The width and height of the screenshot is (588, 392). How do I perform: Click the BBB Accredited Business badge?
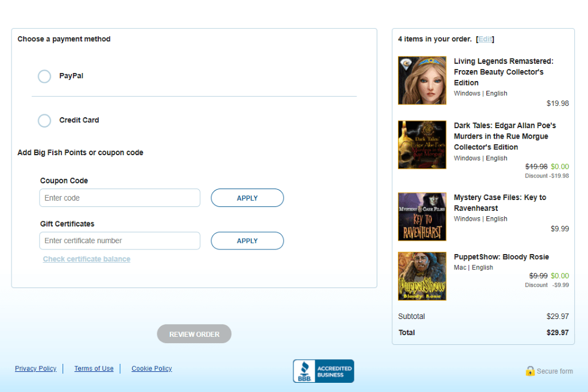pyautogui.click(x=323, y=371)
